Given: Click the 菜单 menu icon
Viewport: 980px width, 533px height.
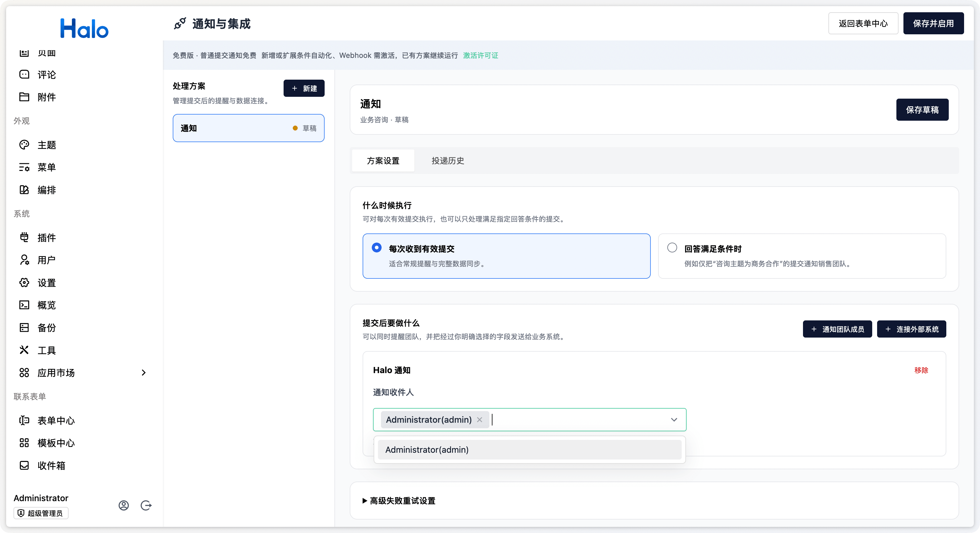Looking at the screenshot, I should 24,167.
